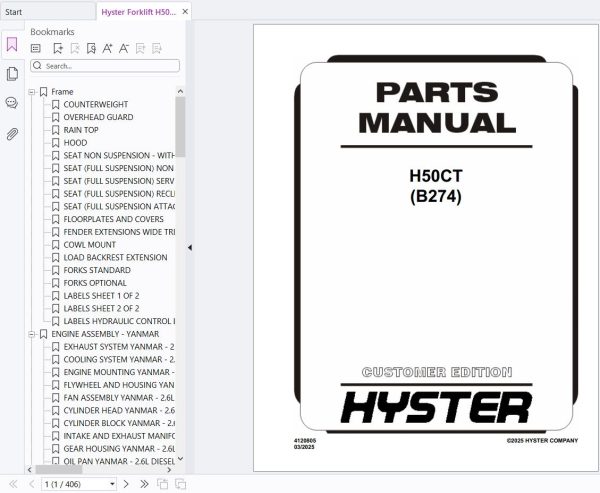Click the search magnifier icon in bookmarks

point(38,65)
